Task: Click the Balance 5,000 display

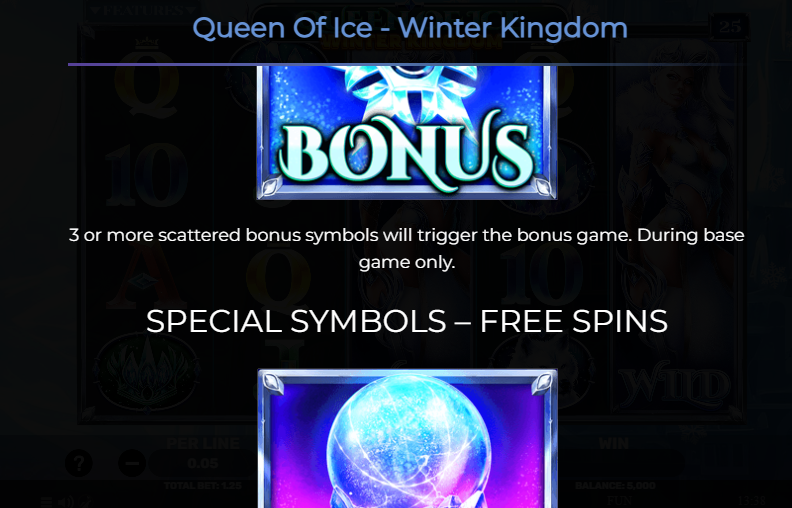Action: point(615,486)
